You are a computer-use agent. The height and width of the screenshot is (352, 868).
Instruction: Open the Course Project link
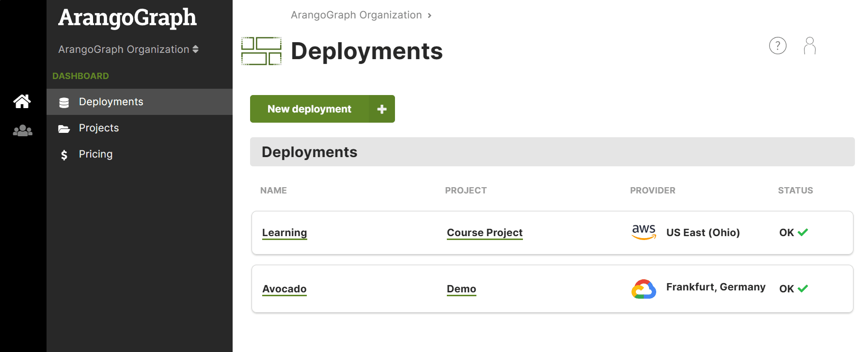click(485, 233)
